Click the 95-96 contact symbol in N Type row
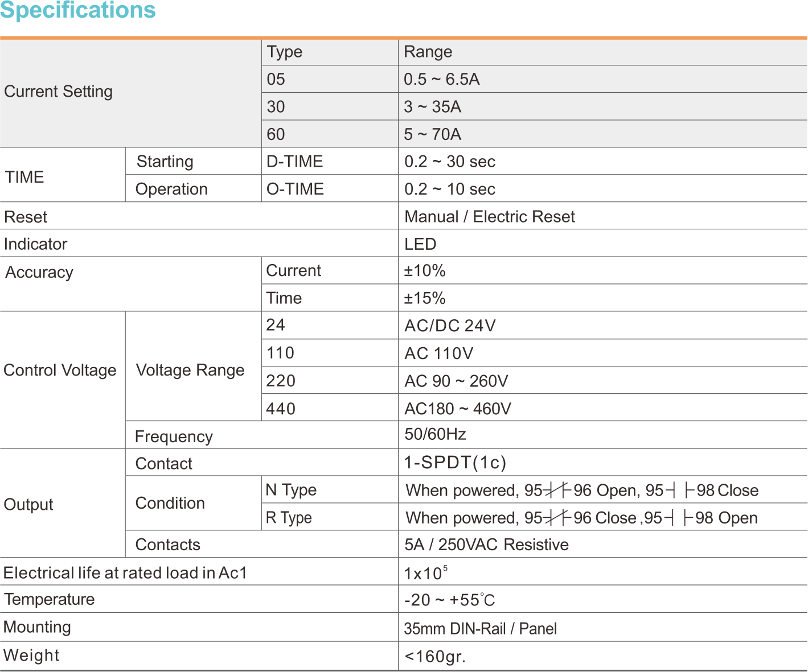This screenshot has height=672, width=808. 557,490
